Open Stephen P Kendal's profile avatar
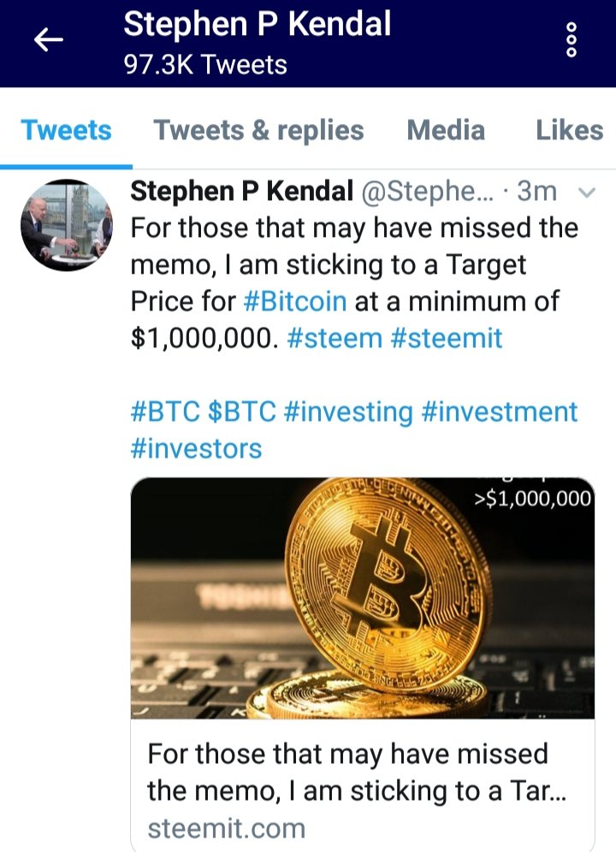The width and height of the screenshot is (616, 852). (x=66, y=225)
